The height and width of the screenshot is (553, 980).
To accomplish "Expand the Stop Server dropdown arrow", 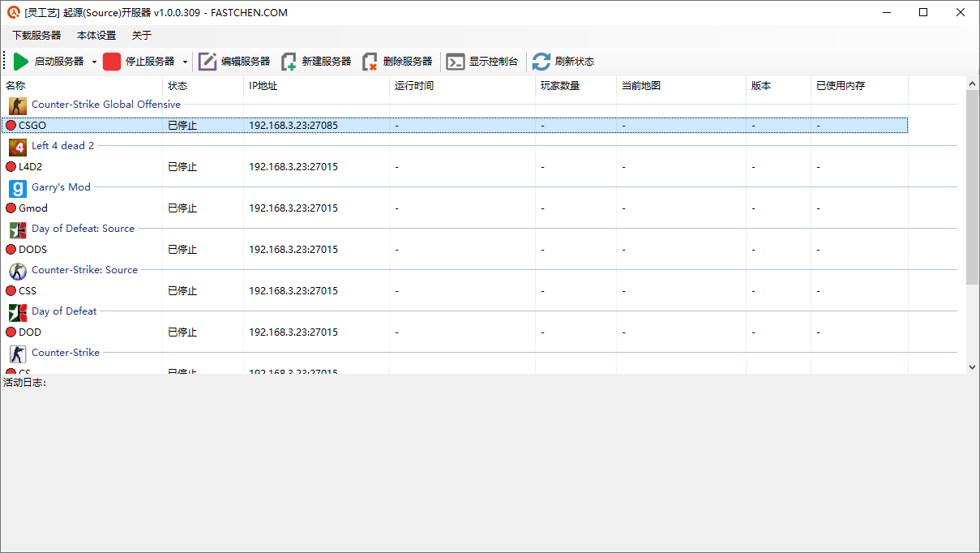I will [185, 62].
